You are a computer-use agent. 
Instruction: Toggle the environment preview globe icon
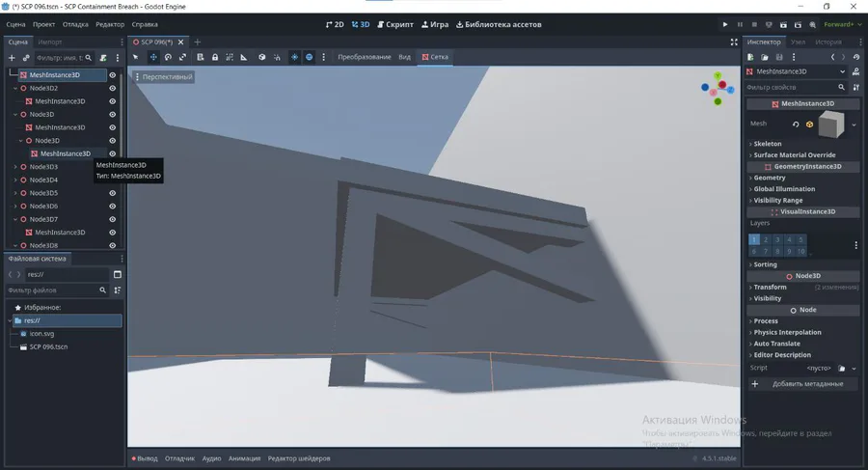click(x=310, y=57)
